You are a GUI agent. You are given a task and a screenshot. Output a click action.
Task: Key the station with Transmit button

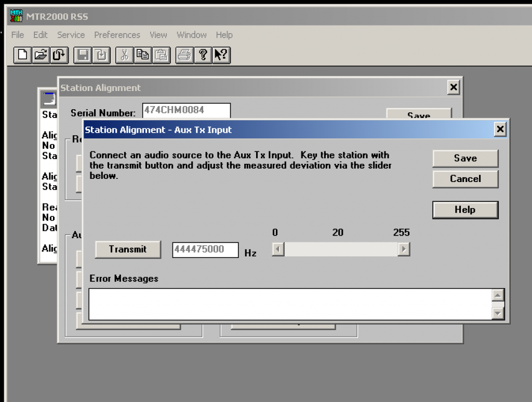click(128, 250)
